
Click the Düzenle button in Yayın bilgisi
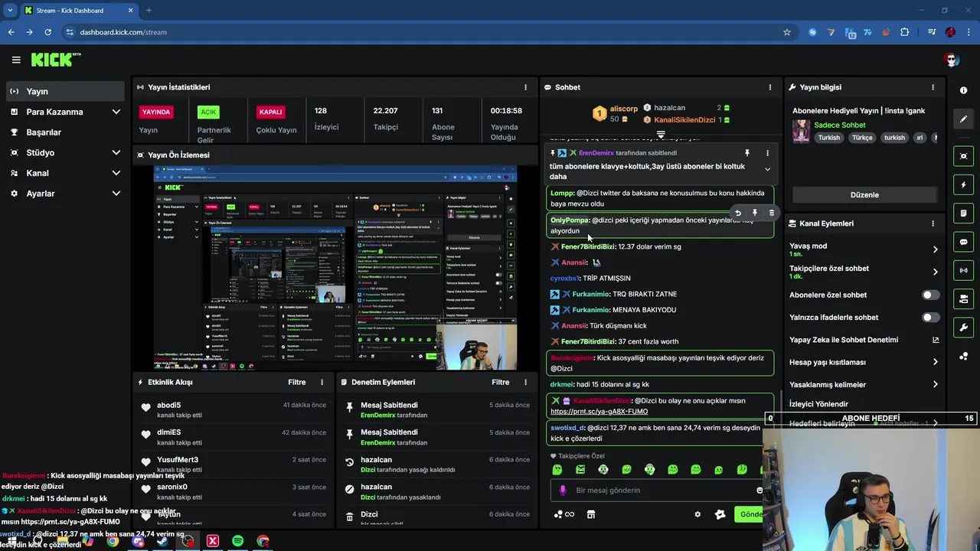864,195
